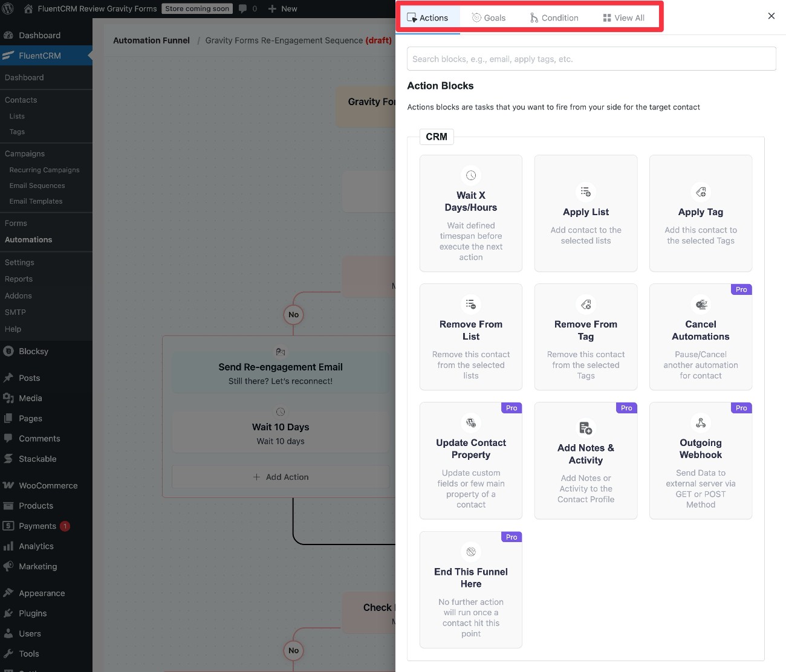Open the comments bubble icon in the admin bar
This screenshot has width=786, height=672.
pos(243,8)
